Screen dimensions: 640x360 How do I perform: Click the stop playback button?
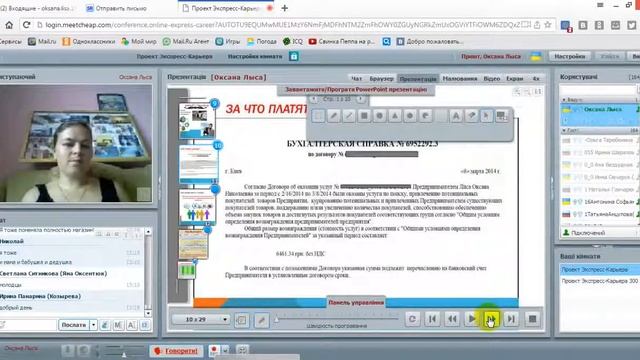tap(532, 319)
